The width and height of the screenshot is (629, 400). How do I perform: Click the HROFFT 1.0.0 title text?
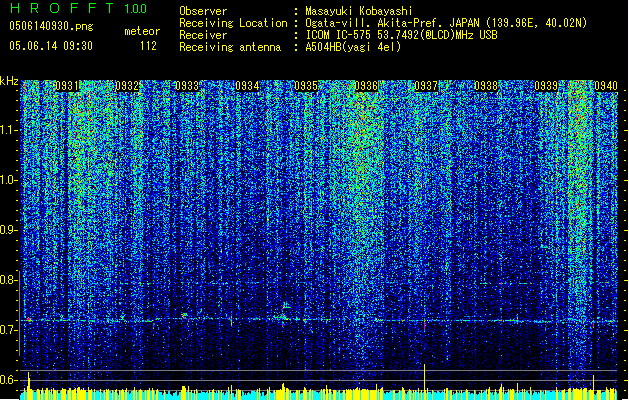pos(78,8)
